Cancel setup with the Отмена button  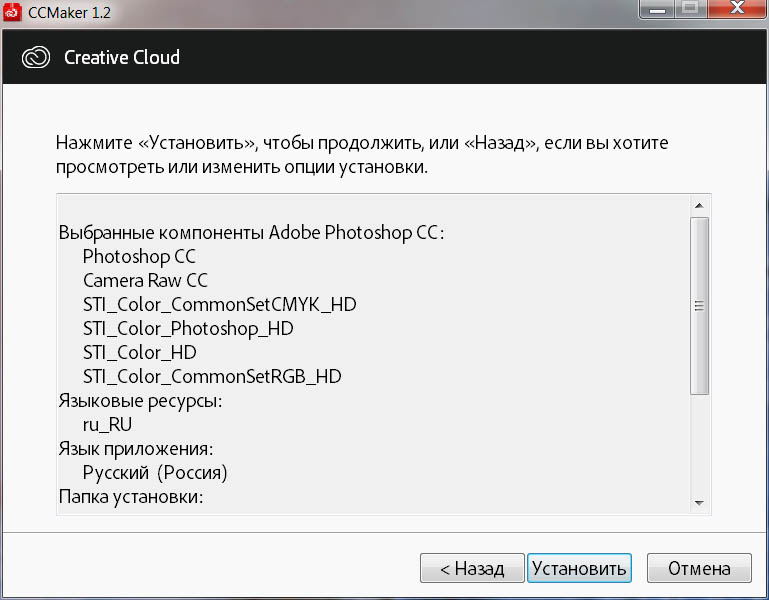pos(699,569)
